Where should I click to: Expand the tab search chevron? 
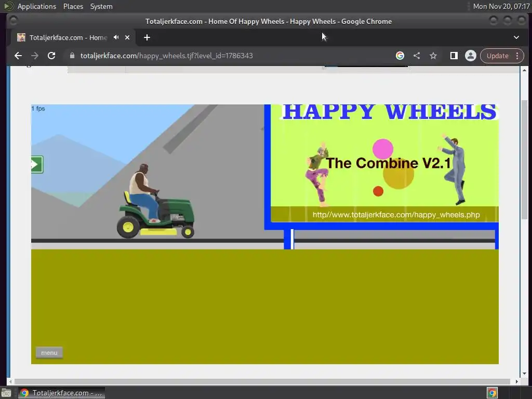tap(516, 37)
